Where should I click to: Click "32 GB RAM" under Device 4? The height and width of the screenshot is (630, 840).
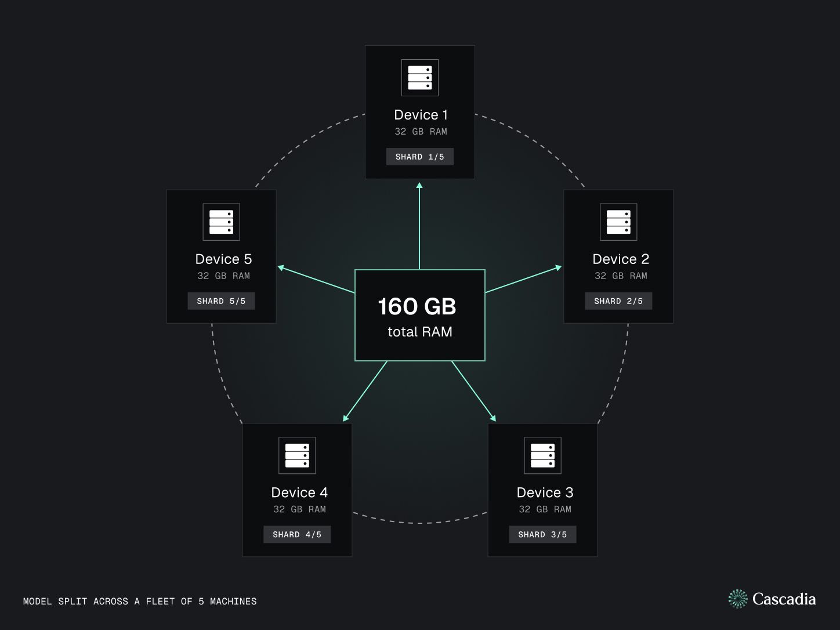click(x=299, y=509)
